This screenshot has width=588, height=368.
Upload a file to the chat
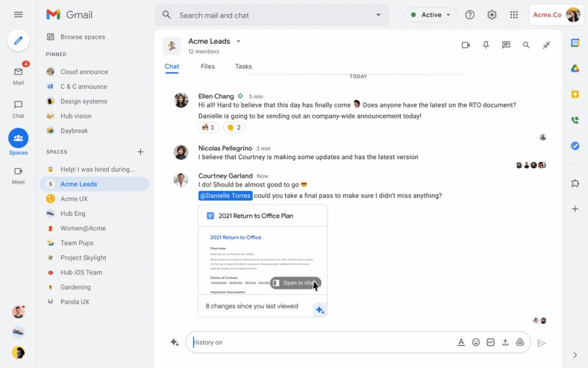[505, 342]
